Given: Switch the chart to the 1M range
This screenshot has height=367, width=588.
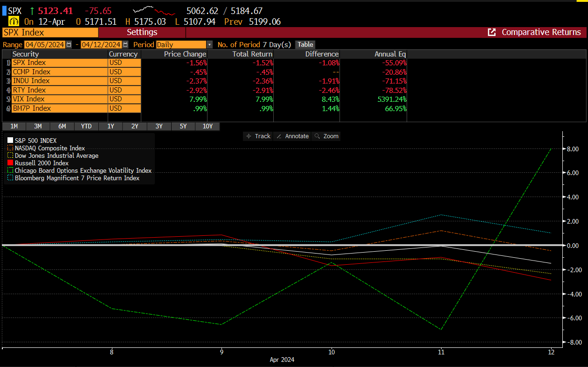Looking at the screenshot, I should click(14, 126).
